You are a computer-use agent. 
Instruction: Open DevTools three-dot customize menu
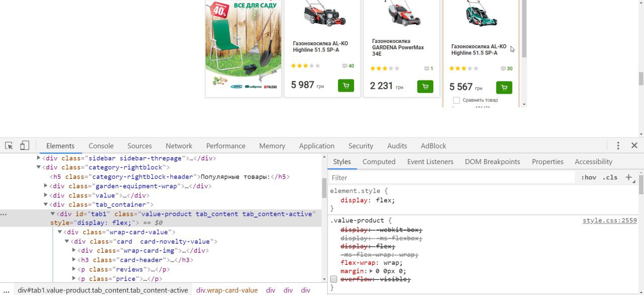(x=618, y=145)
